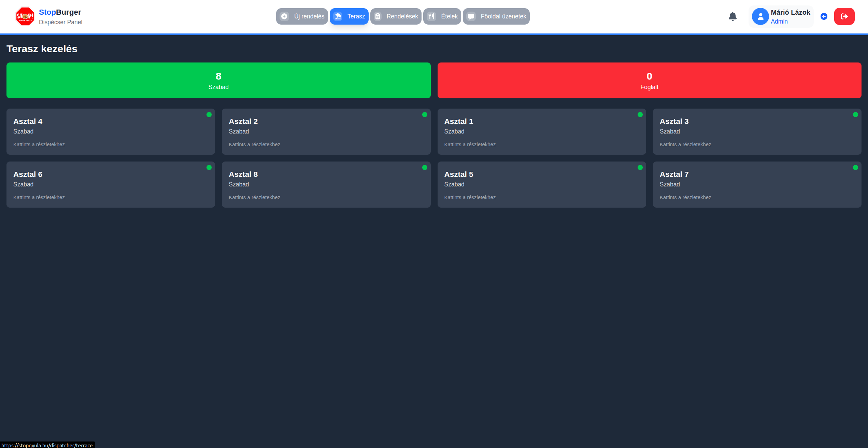The width and height of the screenshot is (868, 448).
Task: Click the StopBurger stop-sign logo
Action: [x=25, y=16]
